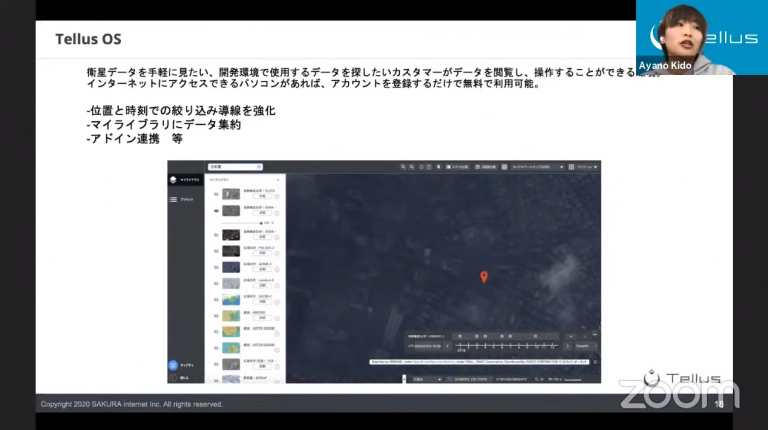The image size is (768, 430).
Task: Open the dropdown in the bottom status bar
Action: [427, 380]
